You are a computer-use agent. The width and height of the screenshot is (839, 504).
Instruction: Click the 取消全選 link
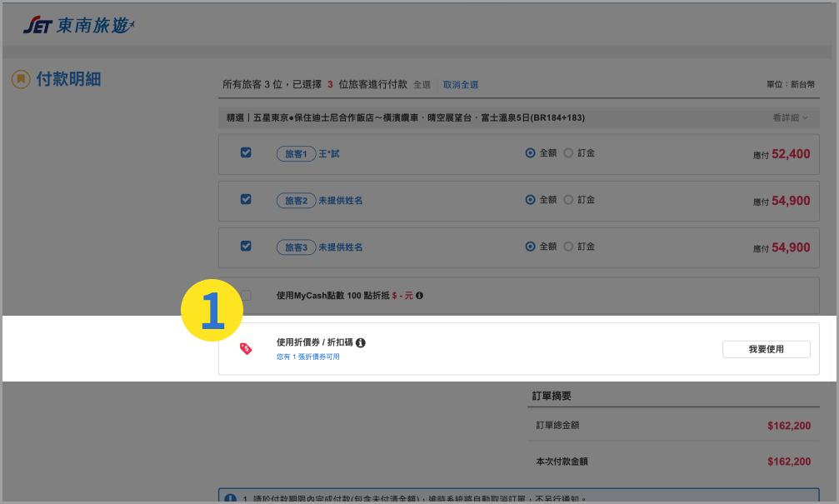pyautogui.click(x=460, y=85)
